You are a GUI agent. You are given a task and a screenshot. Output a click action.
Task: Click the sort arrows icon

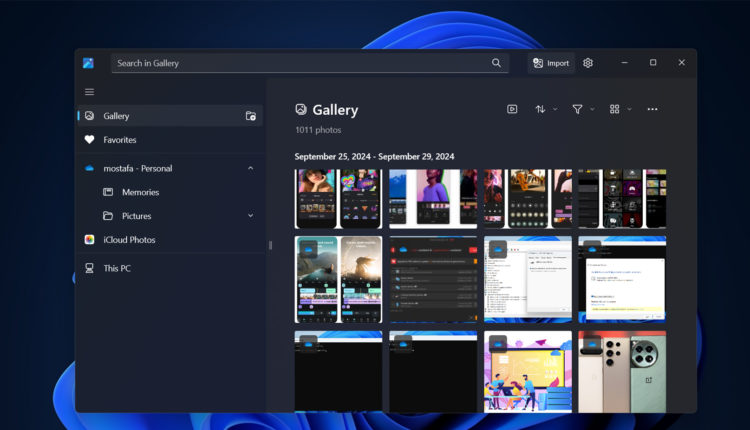point(540,110)
